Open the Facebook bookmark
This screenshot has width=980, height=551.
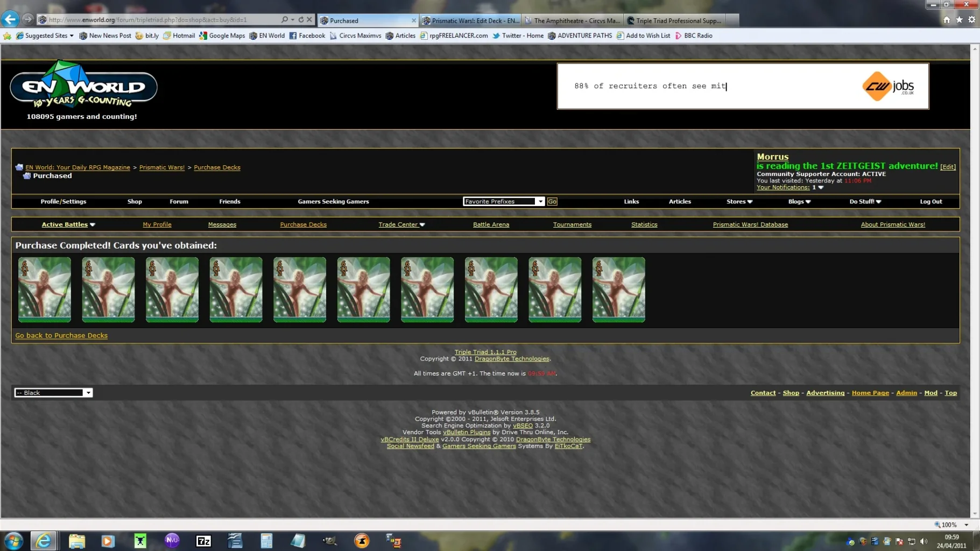(307, 36)
